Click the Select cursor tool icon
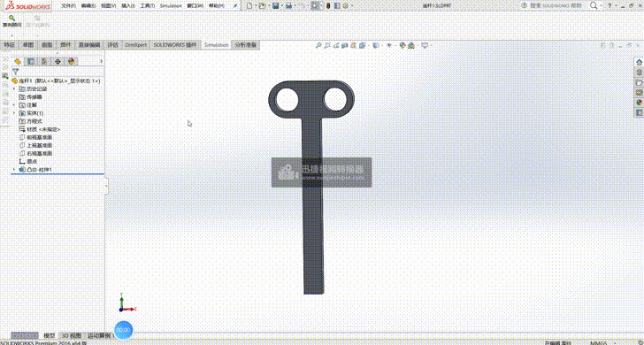This screenshot has width=644, height=345. (315, 6)
